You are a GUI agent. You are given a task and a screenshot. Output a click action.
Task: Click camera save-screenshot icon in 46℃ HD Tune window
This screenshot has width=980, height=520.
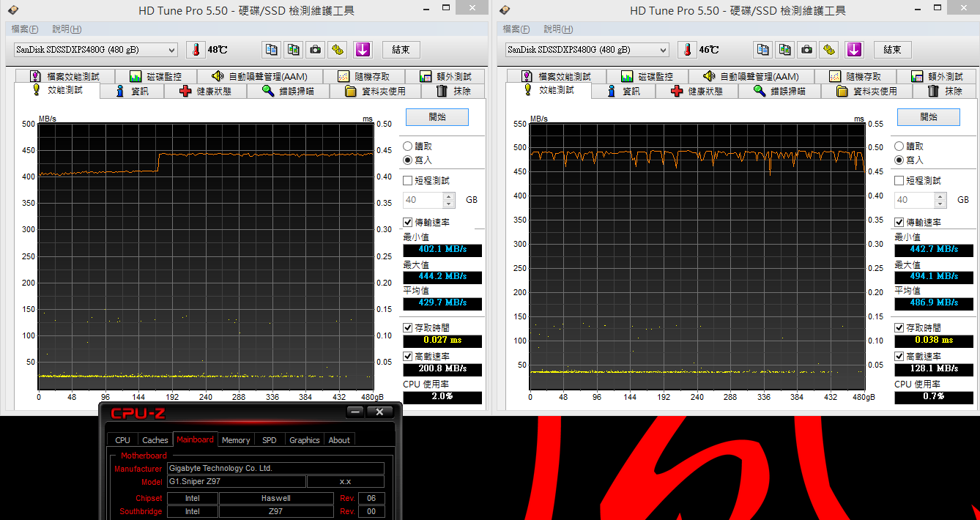806,50
